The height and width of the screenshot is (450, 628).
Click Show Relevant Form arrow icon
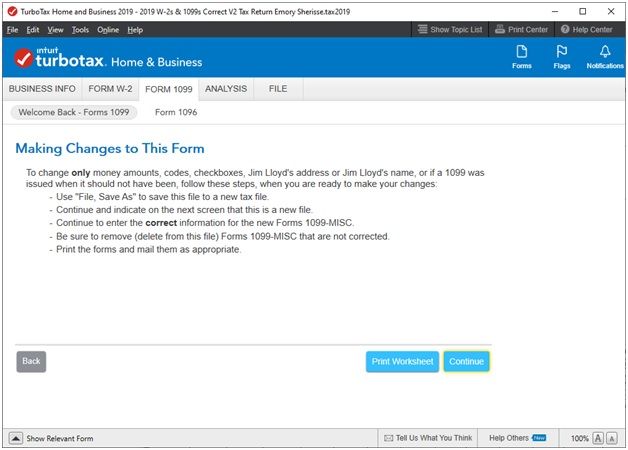tap(16, 438)
